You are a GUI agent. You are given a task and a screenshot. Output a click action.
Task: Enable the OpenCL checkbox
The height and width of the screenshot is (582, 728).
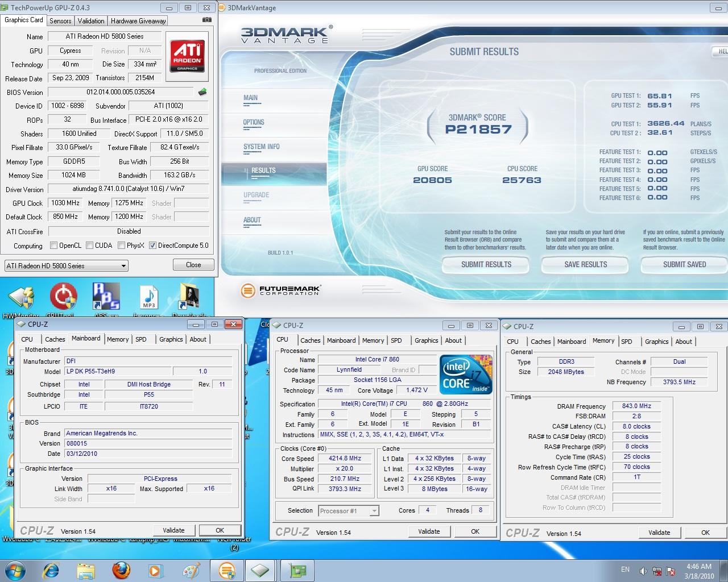pos(53,246)
